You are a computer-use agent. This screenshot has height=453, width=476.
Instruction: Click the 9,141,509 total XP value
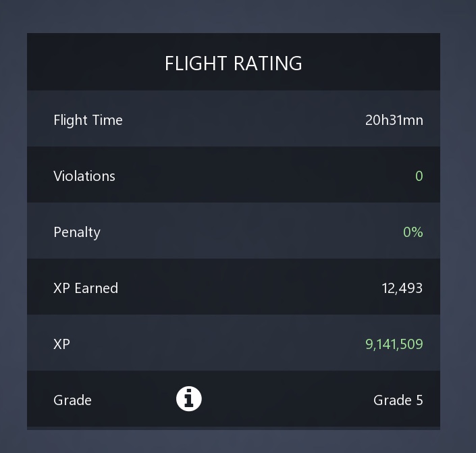click(x=394, y=344)
